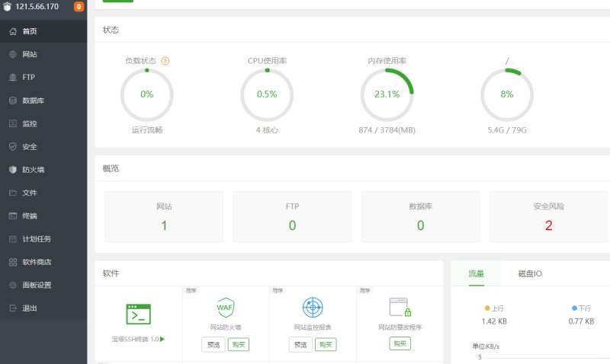Click the FTP server icon in sidebar
Viewport: 610px width, 364px height.
click(x=13, y=78)
